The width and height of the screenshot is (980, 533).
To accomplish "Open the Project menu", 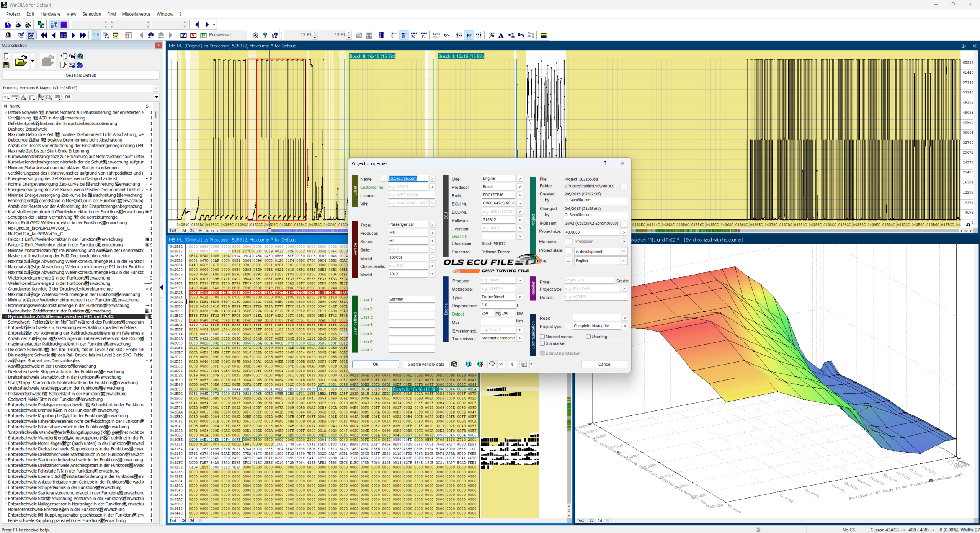I will [13, 14].
